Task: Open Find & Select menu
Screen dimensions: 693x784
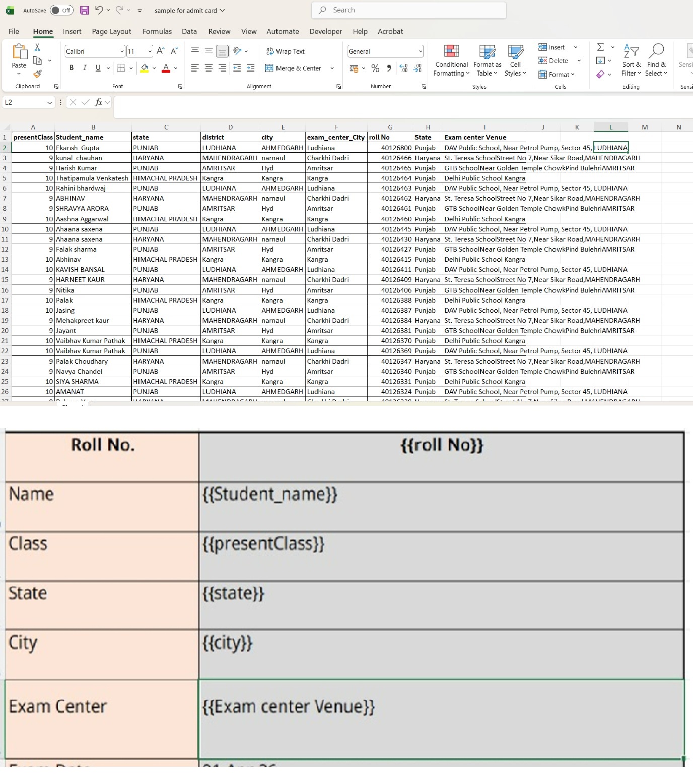Action: [x=656, y=60]
